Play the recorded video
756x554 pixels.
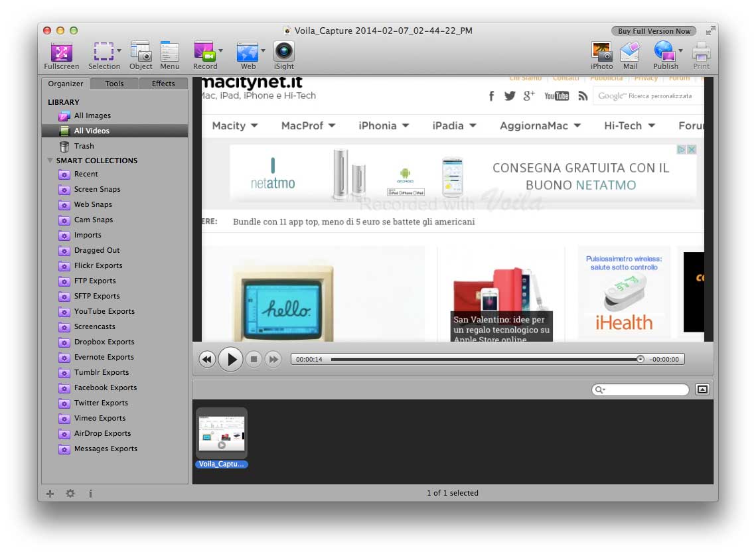tap(230, 359)
